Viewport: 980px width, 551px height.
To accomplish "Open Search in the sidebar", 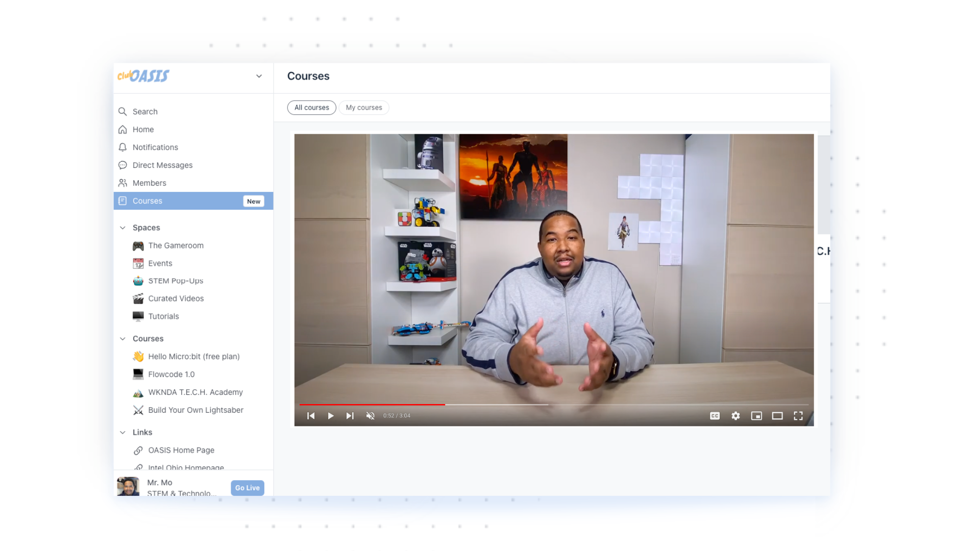I will (x=145, y=111).
